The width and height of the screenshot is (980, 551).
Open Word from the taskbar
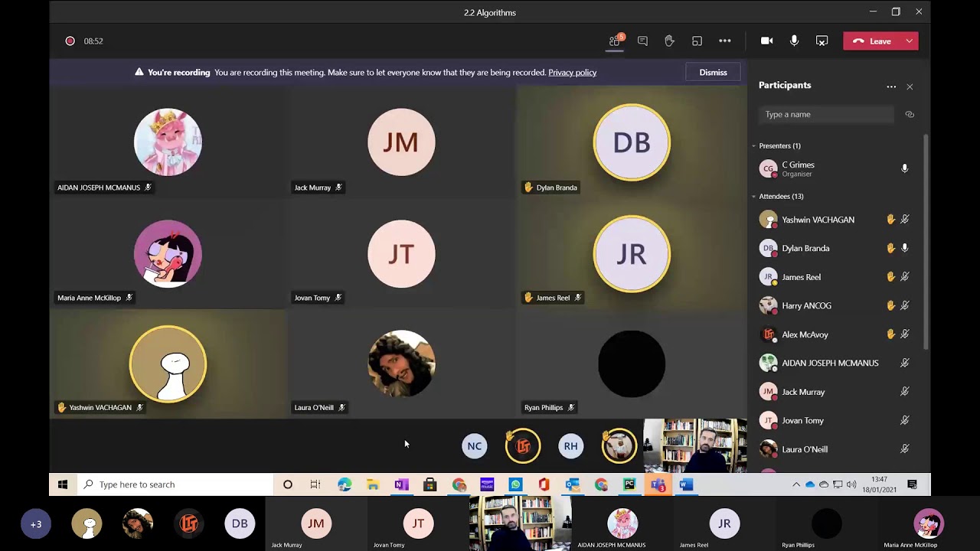(686, 484)
